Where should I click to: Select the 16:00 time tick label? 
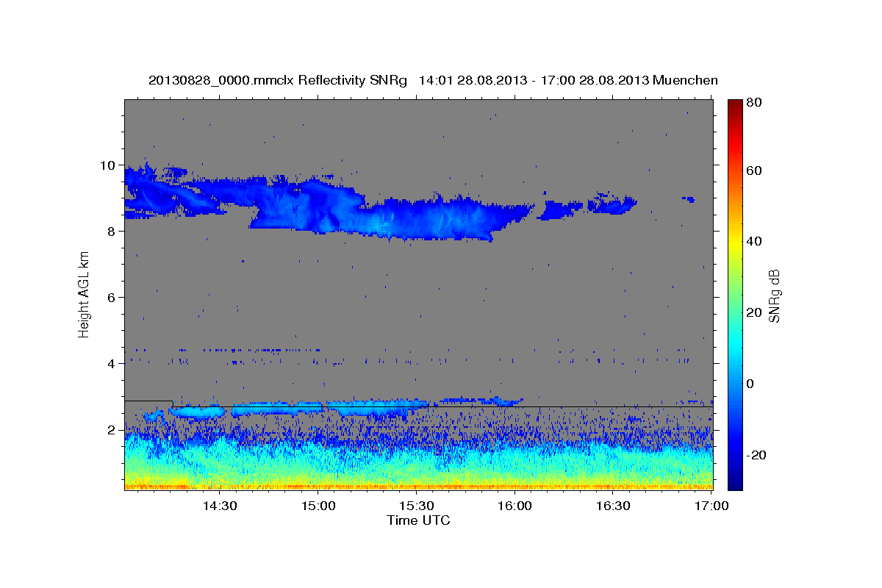(x=514, y=506)
